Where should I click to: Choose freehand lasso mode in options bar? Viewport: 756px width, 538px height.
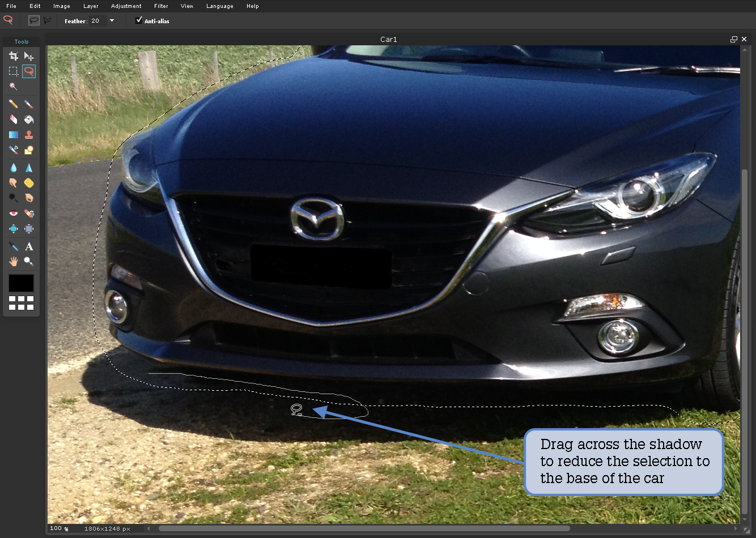pos(34,20)
